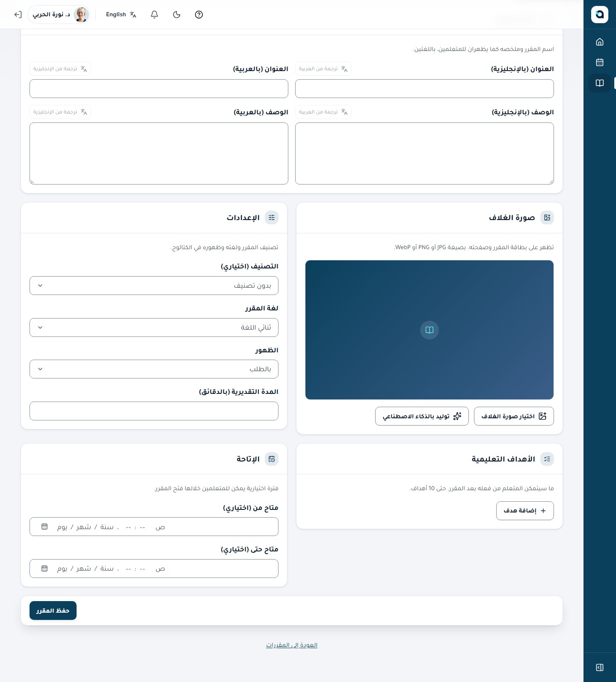Follow the العودة إلى المقررات link
616x682 pixels.
[292, 645]
